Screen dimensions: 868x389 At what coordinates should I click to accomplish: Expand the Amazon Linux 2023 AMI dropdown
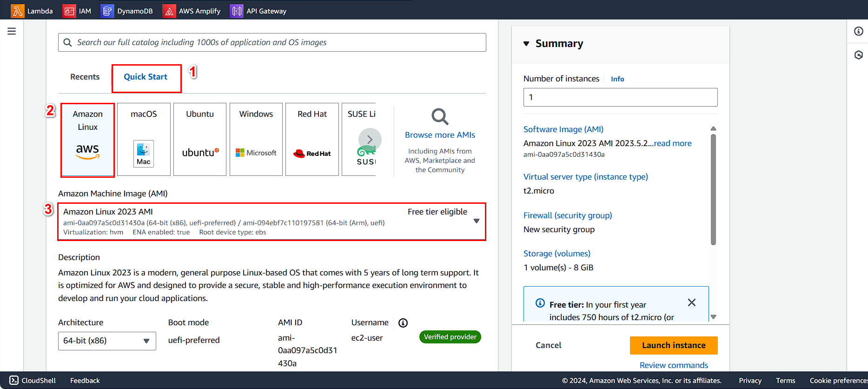(476, 221)
